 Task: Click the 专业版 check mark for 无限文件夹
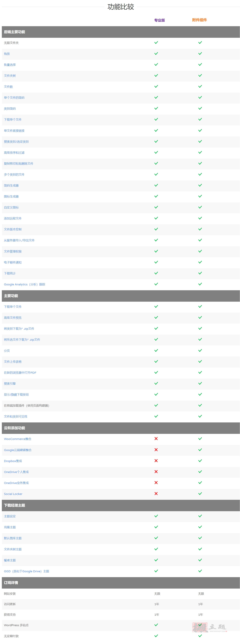pyautogui.click(x=156, y=42)
